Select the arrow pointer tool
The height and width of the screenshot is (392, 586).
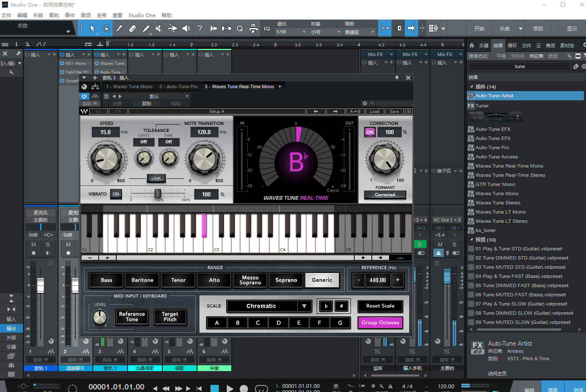click(92, 28)
